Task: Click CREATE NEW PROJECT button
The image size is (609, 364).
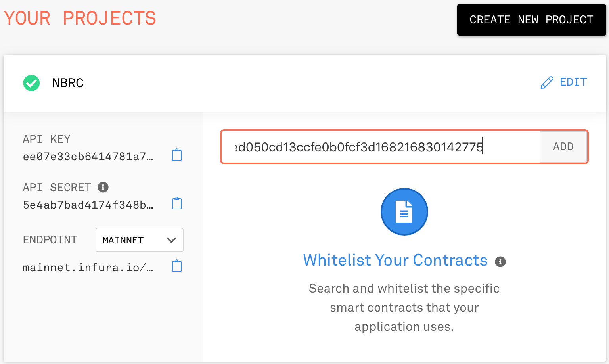Action: 531,20
